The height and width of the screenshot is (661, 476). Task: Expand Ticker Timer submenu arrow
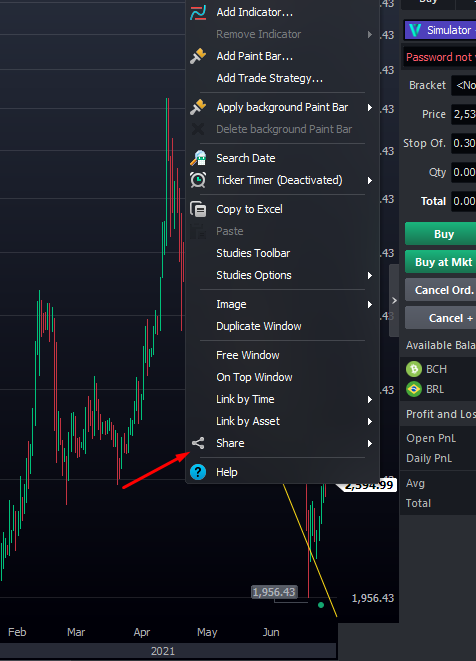click(x=370, y=180)
